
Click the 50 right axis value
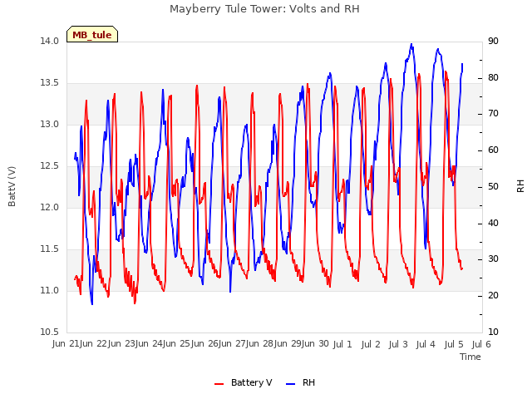pyautogui.click(x=493, y=187)
